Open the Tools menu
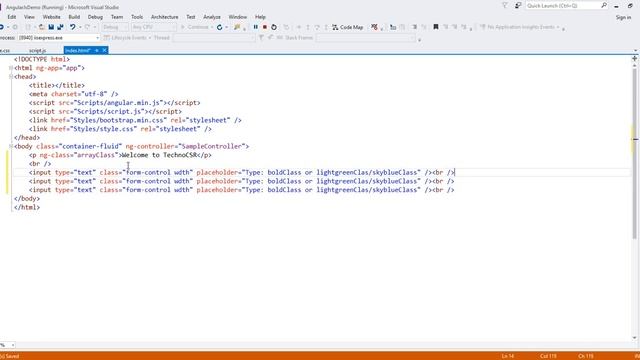 click(x=137, y=17)
